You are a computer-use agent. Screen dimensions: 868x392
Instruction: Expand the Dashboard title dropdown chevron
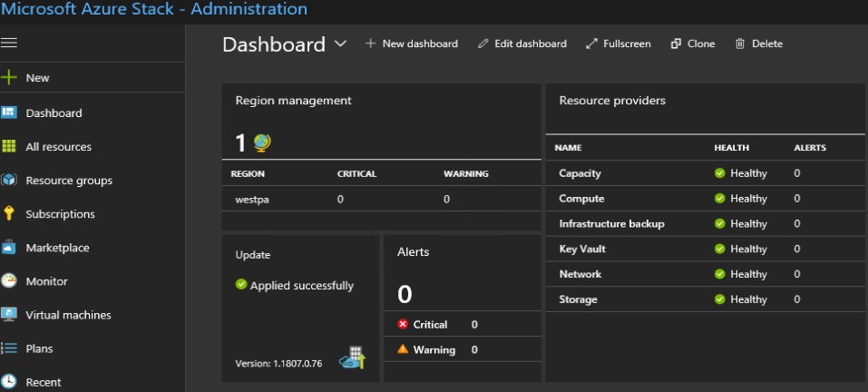pyautogui.click(x=340, y=44)
